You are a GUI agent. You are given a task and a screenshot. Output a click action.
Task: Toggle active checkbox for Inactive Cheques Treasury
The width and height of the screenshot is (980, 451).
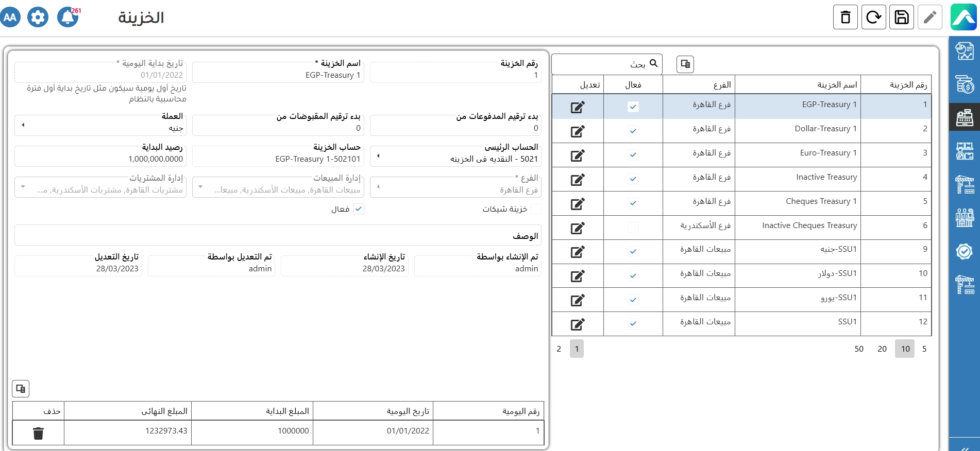click(x=633, y=228)
